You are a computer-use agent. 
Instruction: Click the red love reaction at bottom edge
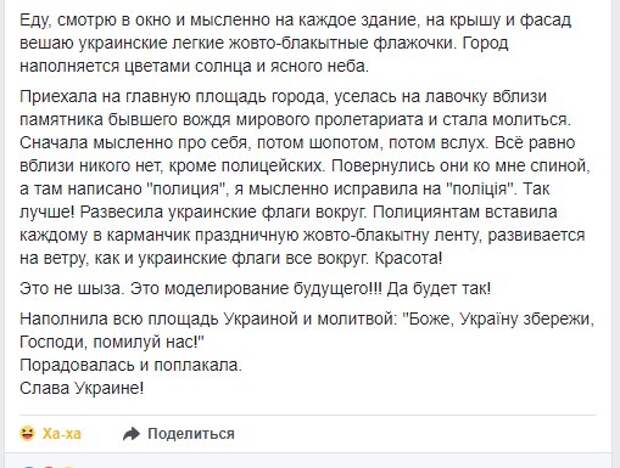click(x=49, y=466)
